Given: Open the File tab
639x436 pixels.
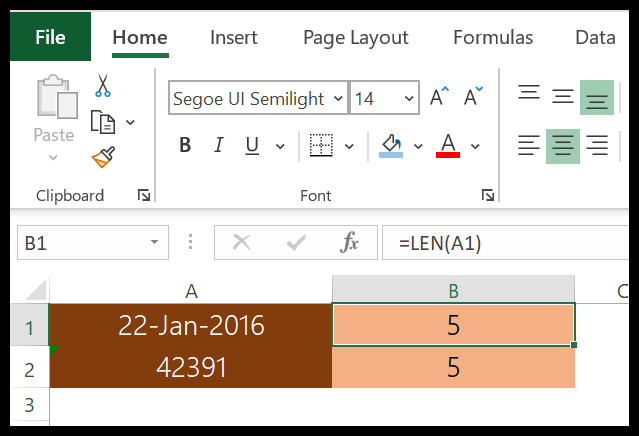Looking at the screenshot, I should (51, 37).
